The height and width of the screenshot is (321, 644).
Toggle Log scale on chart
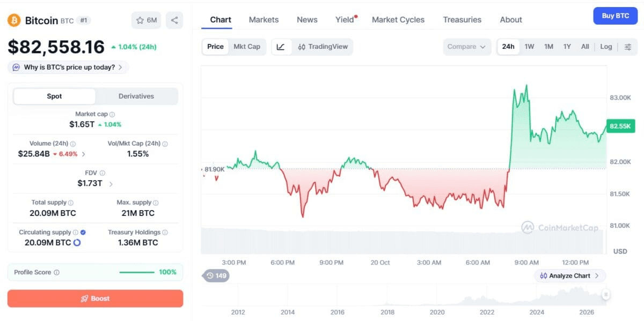pos(606,47)
